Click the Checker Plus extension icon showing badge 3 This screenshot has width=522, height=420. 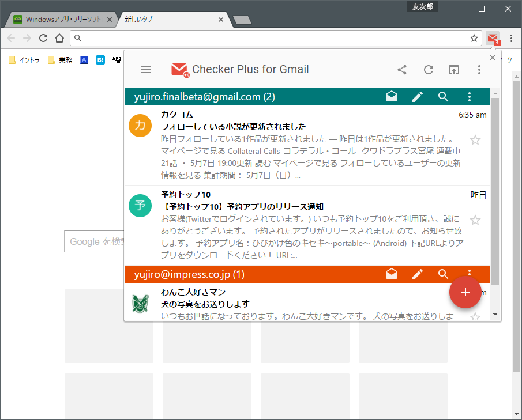(492, 38)
